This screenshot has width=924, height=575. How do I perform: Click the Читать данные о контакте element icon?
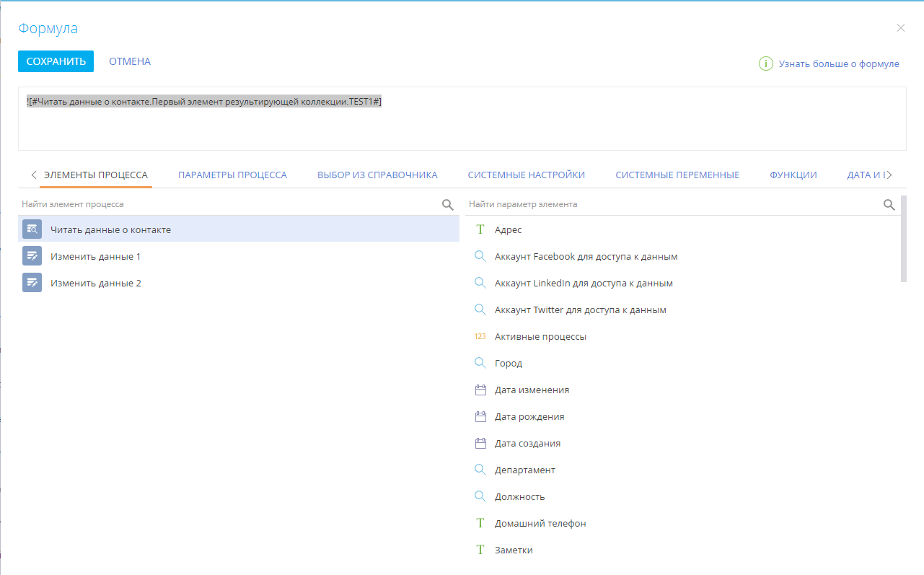[32, 229]
